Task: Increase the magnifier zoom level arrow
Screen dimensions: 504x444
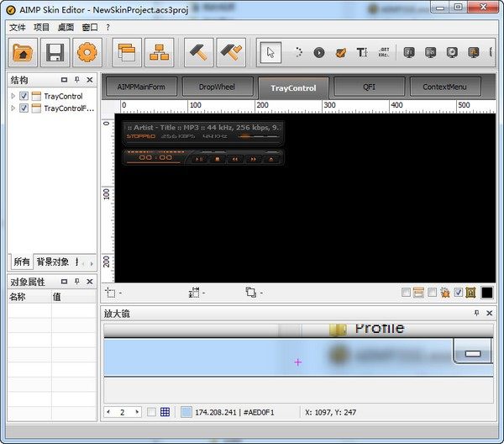Action: [135, 412]
